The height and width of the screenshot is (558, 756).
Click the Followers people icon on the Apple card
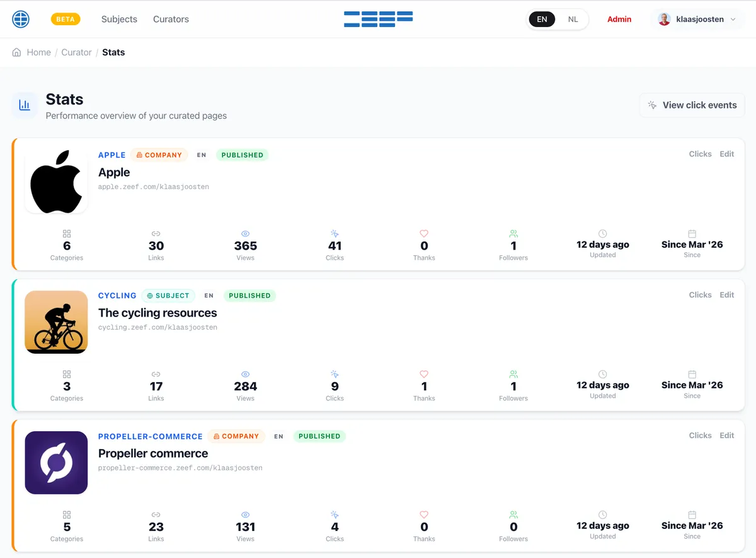point(513,234)
